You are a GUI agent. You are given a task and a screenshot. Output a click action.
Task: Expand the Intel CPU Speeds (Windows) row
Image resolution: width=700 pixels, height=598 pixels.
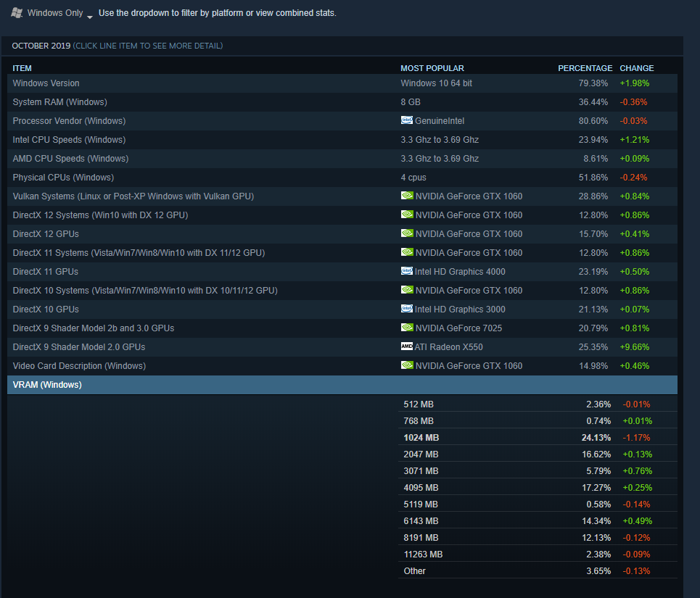click(342, 140)
